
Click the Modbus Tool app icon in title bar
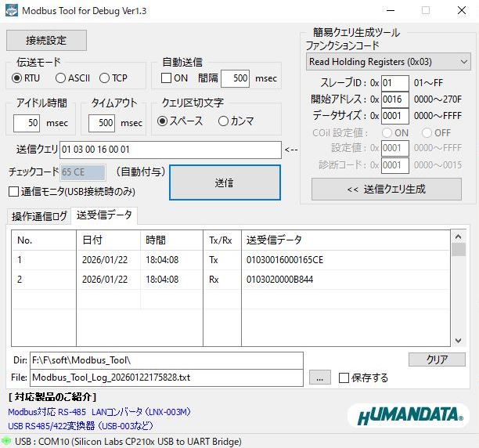click(11, 11)
